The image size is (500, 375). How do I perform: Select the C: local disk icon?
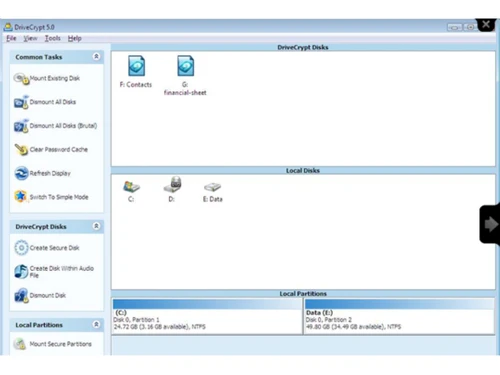(131, 186)
